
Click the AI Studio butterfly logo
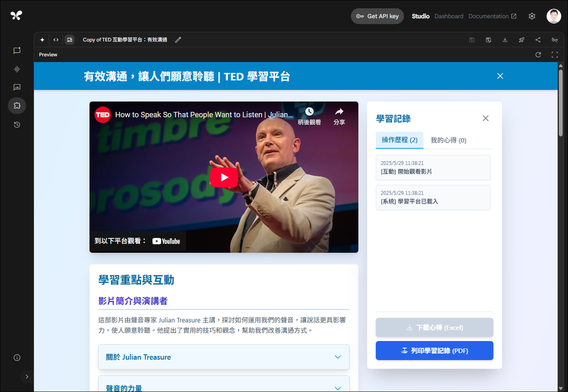tap(16, 15)
